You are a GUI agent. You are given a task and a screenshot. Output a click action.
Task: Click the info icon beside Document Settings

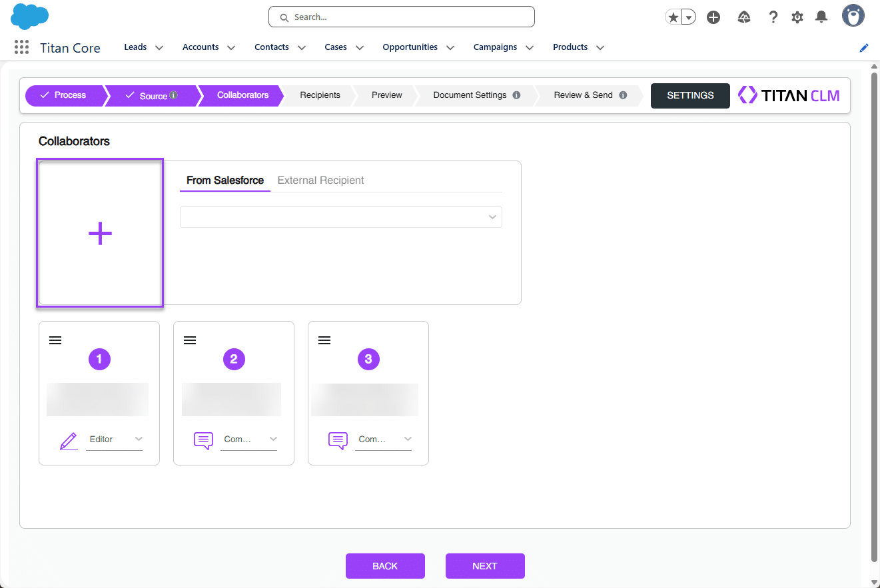(x=516, y=95)
